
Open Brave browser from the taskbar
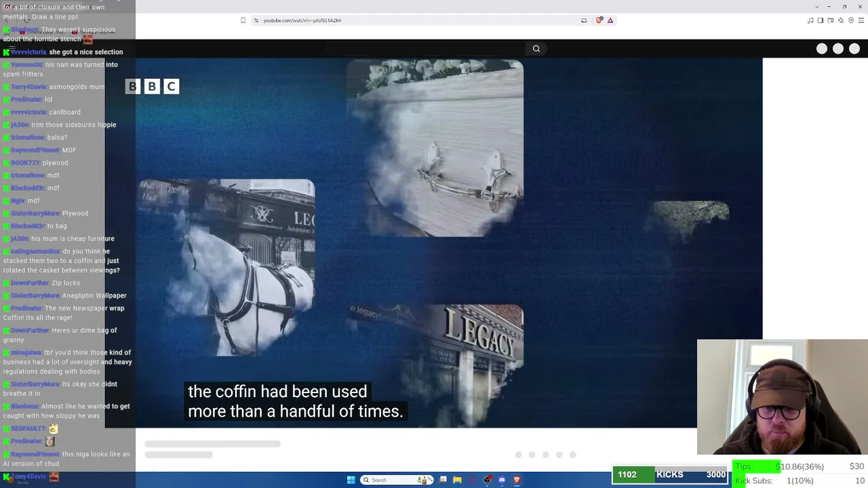(517, 480)
